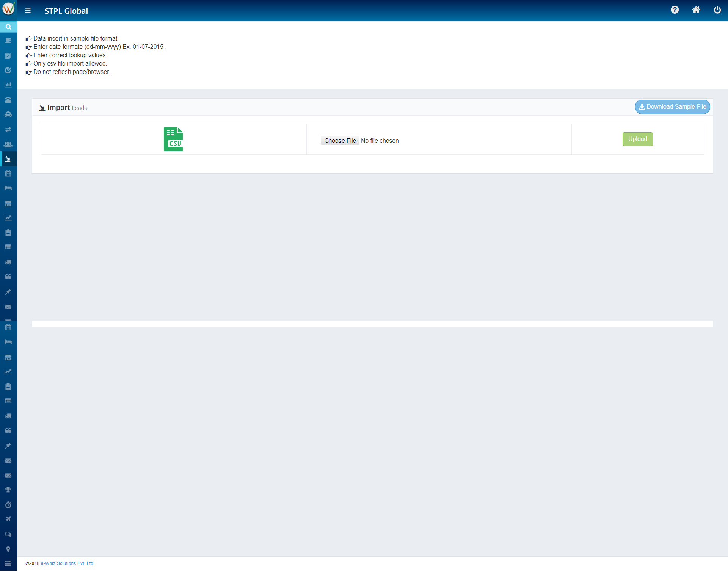Open the chat bubbles sidebar icon
This screenshot has height=571, width=728.
(x=8, y=534)
